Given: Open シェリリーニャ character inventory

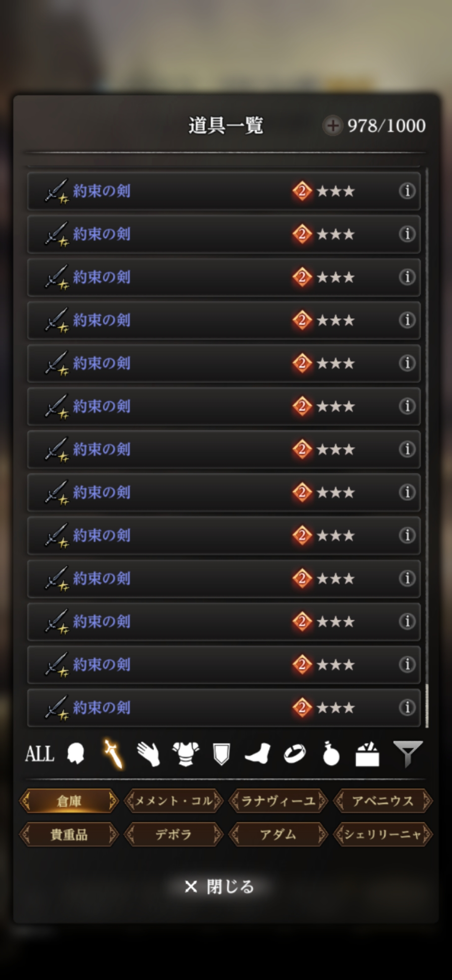Looking at the screenshot, I should (383, 835).
